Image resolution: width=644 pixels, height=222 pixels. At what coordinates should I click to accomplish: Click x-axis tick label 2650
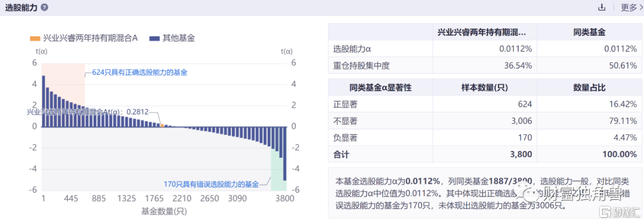(x=209, y=199)
